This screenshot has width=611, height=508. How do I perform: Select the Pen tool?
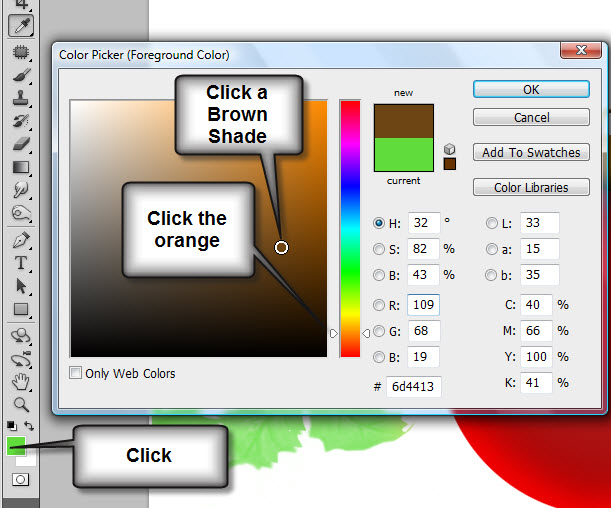[21, 240]
